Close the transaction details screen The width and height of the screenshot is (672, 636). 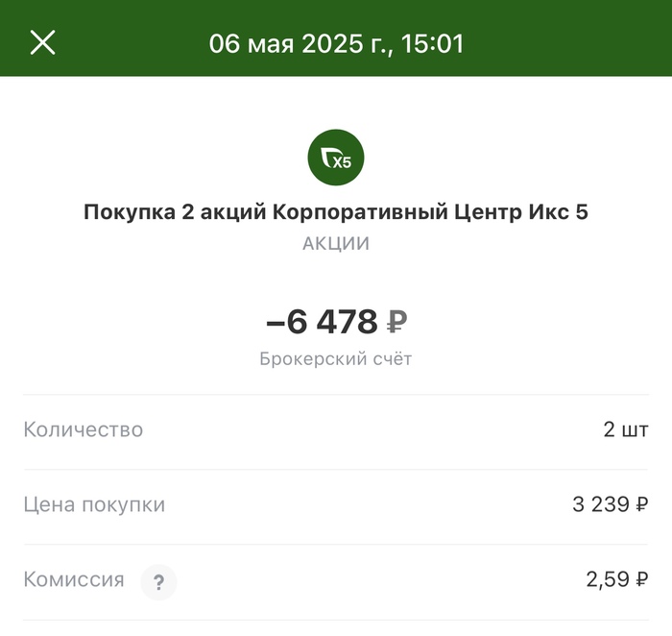pos(42,43)
